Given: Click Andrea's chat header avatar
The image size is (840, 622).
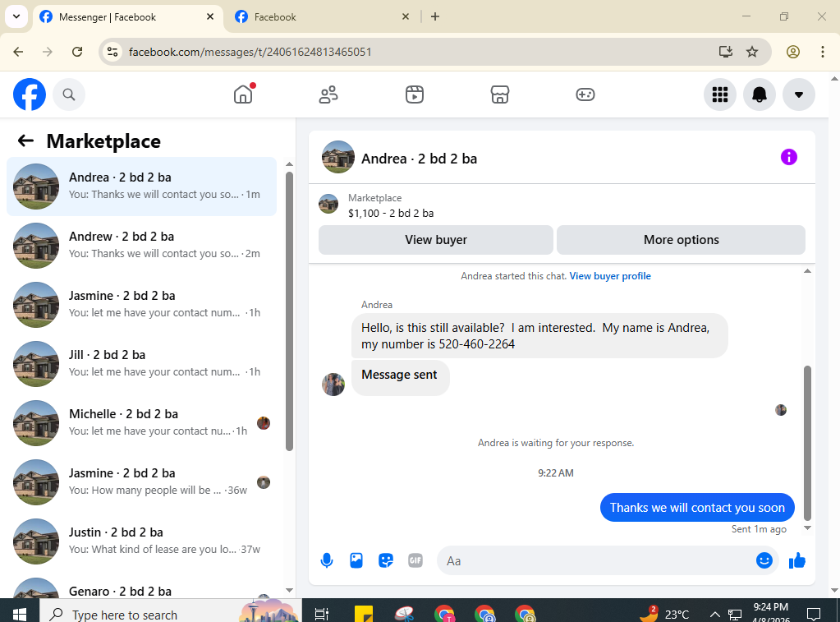Looking at the screenshot, I should click(x=338, y=157).
